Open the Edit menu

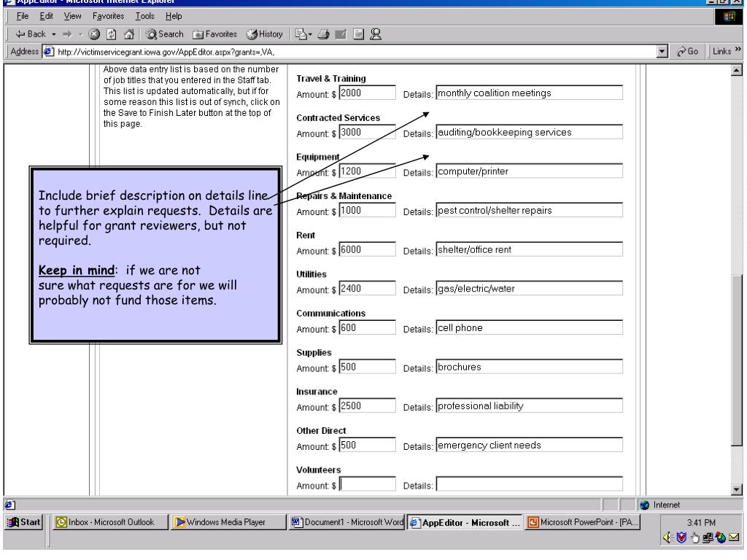pyautogui.click(x=46, y=16)
